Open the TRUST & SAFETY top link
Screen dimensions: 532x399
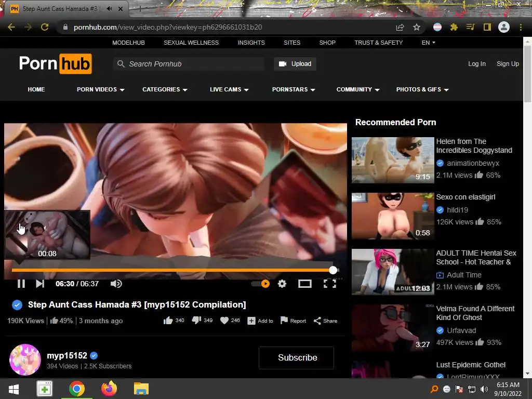379,43
